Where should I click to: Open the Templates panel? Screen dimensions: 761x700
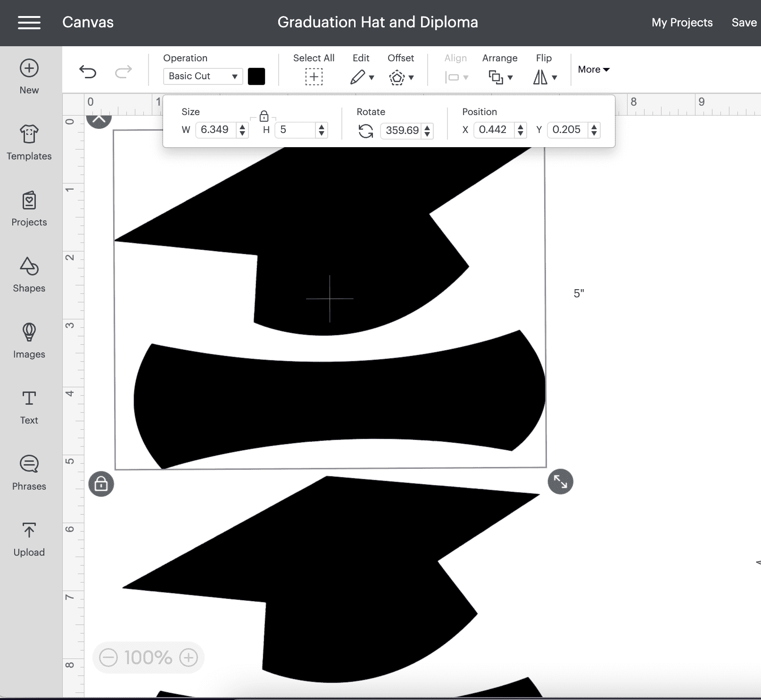pyautogui.click(x=29, y=142)
